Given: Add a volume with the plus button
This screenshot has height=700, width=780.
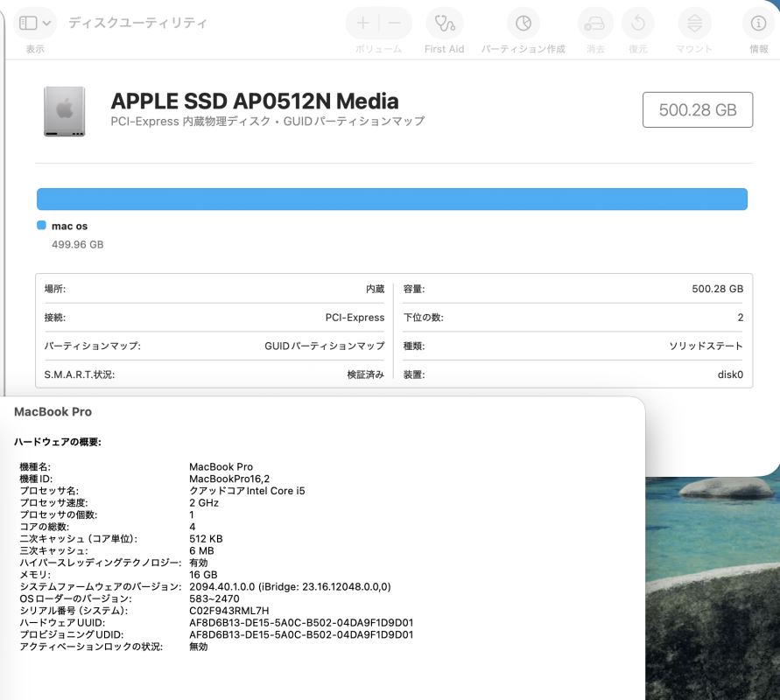Looking at the screenshot, I should 363,24.
